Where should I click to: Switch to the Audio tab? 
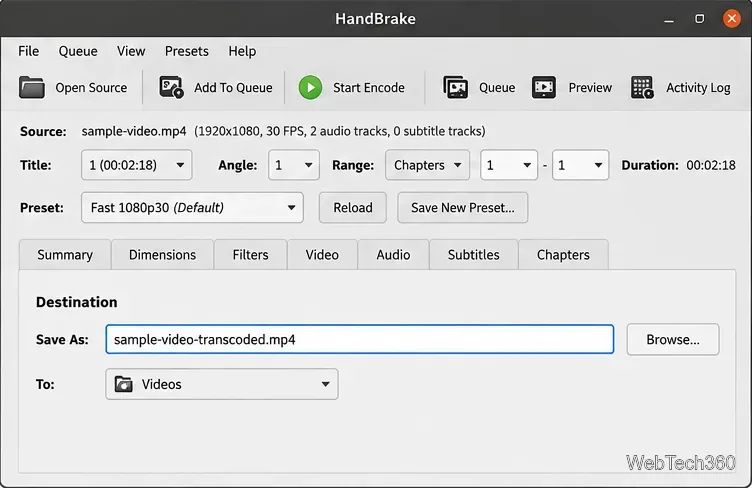(x=393, y=255)
